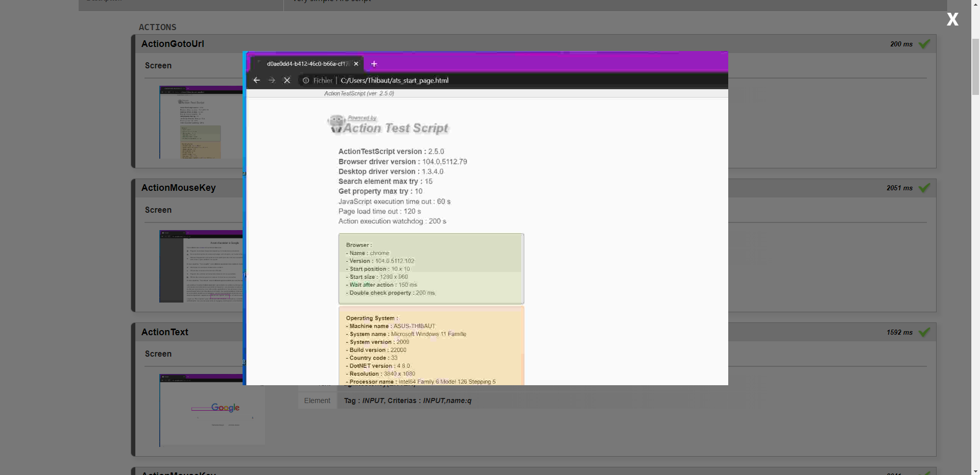The width and height of the screenshot is (980, 475).
Task: Click the 'ActionTestScript (ver. 2.5.0)' page header
Action: coord(359,93)
